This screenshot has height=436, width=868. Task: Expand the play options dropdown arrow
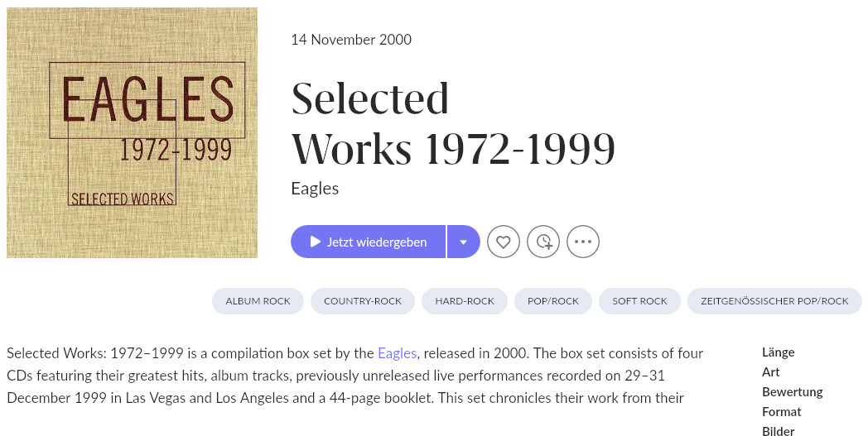point(464,242)
